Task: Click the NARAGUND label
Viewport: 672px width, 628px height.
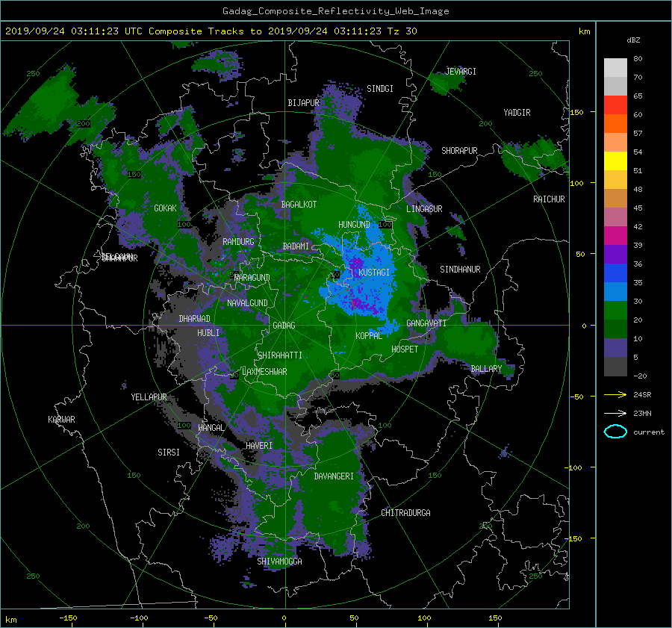Action: 252,277
